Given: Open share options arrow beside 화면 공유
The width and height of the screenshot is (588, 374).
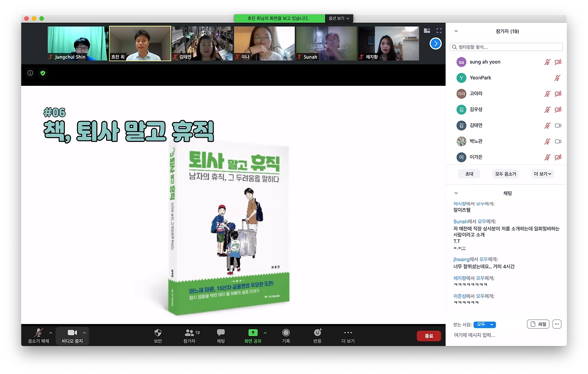Looking at the screenshot, I should point(265,333).
